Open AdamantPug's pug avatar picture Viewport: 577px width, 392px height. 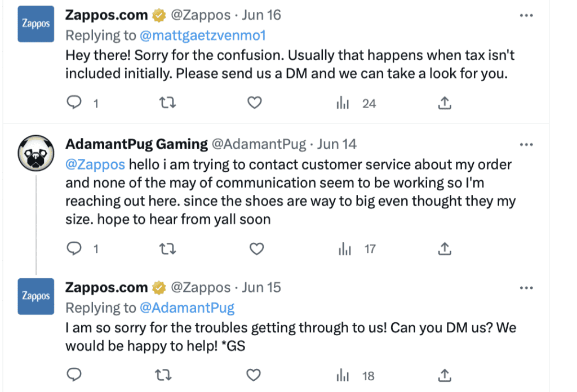tap(36, 153)
